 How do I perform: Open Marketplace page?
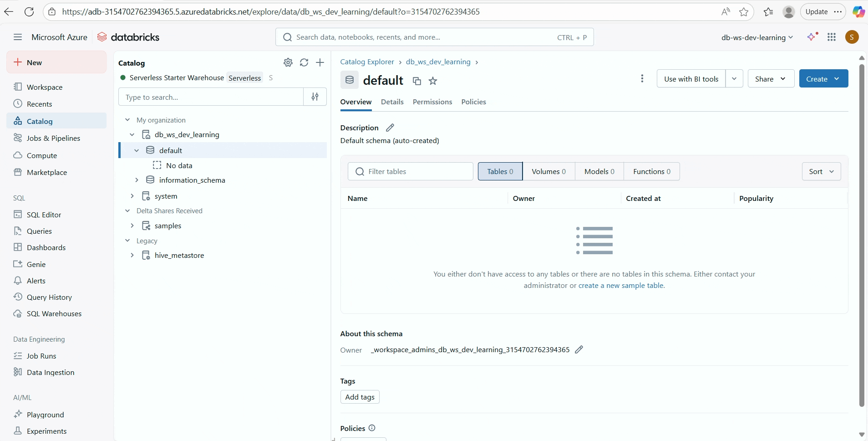click(56, 172)
